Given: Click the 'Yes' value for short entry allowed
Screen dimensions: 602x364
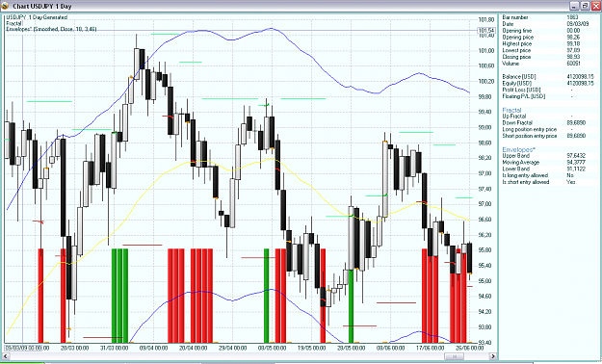Looking at the screenshot, I should point(571,182).
